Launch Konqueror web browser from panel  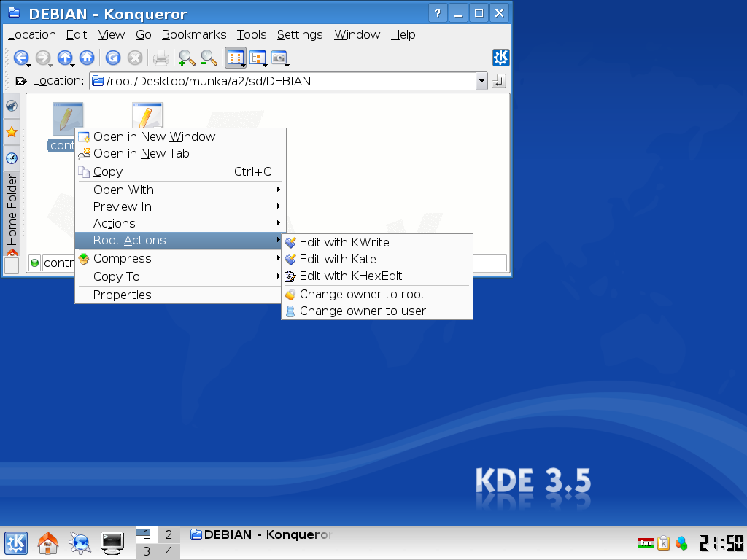click(x=80, y=542)
